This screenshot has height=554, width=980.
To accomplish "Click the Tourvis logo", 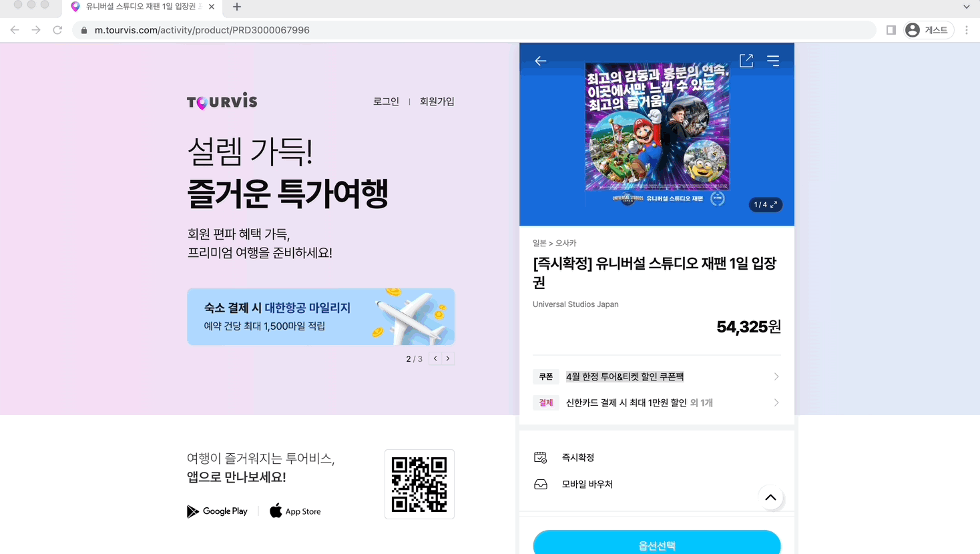I will pyautogui.click(x=222, y=101).
